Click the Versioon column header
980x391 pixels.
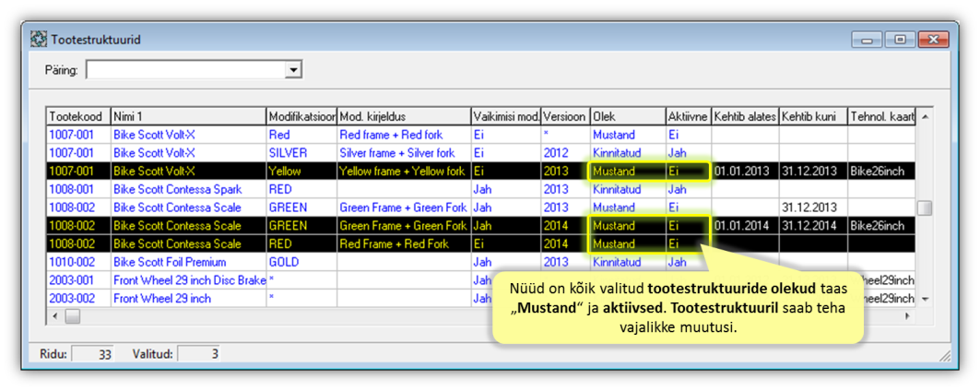tap(566, 117)
